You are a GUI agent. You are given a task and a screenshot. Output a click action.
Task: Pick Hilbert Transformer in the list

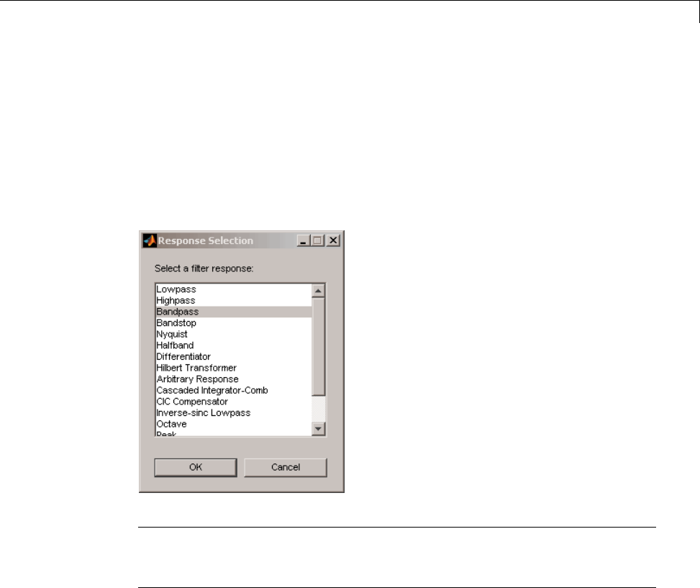coord(234,368)
